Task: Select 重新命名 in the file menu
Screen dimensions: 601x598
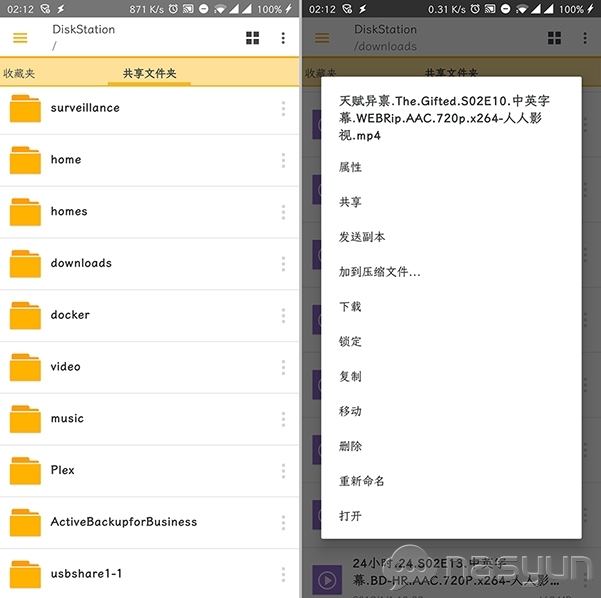Action: (362, 481)
